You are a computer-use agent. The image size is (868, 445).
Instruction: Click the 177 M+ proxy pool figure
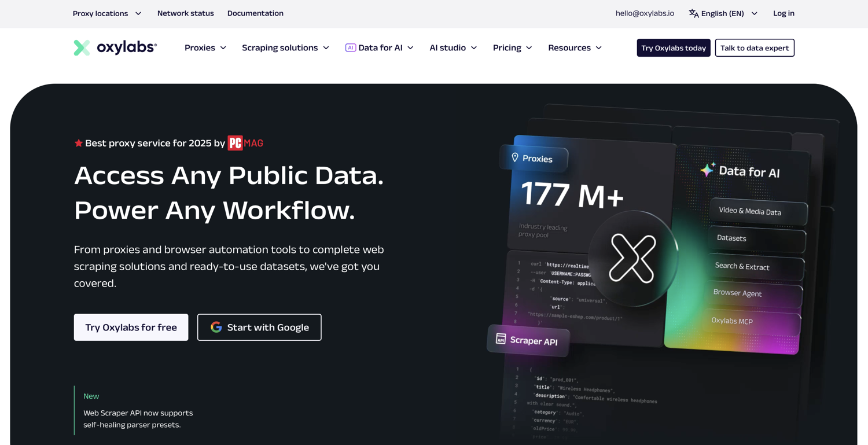pyautogui.click(x=572, y=196)
